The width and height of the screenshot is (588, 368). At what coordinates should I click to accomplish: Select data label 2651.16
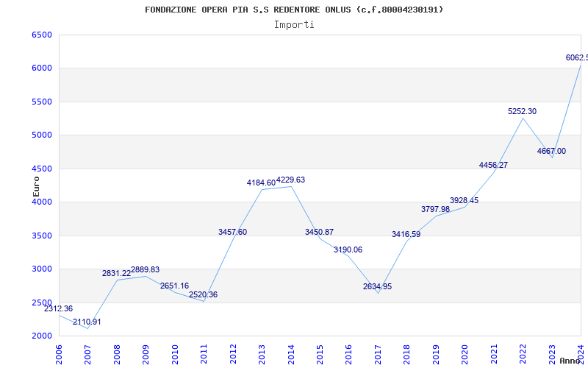point(174,286)
